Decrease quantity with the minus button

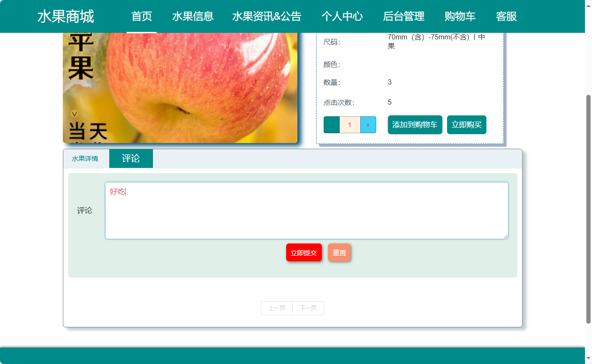coord(331,125)
